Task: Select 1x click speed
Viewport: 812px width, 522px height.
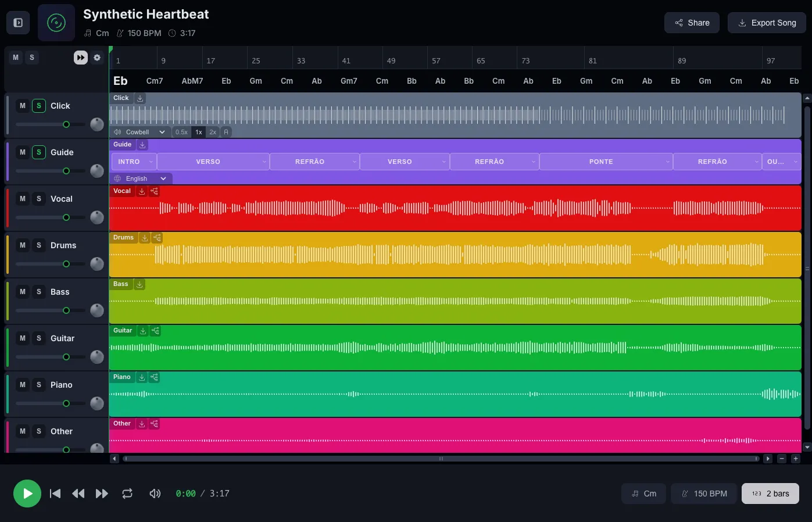Action: [199, 132]
